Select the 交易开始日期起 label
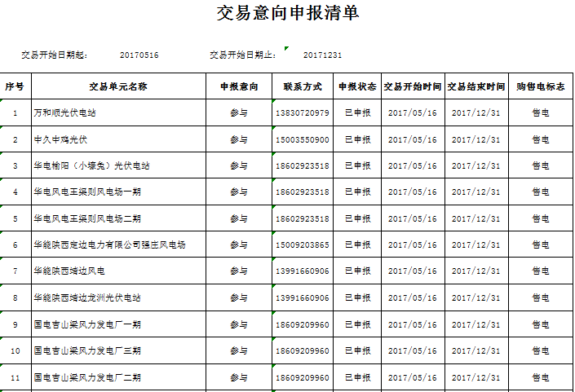This screenshot has height=392, width=575. point(55,55)
